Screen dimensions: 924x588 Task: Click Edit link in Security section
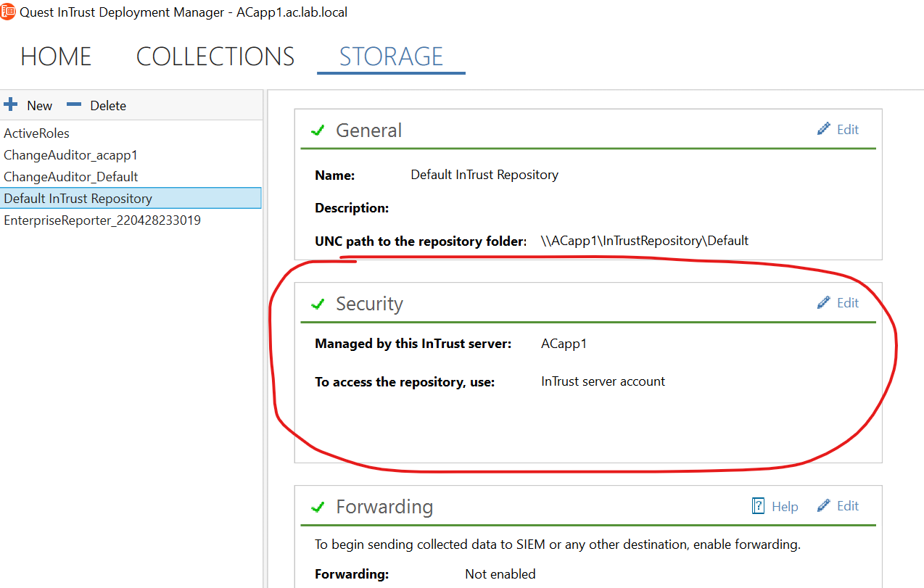point(848,303)
